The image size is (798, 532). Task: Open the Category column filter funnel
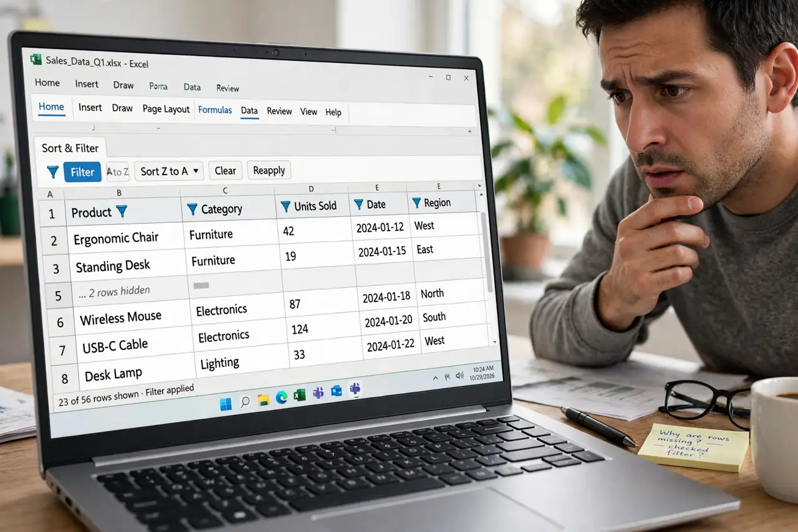[193, 209]
